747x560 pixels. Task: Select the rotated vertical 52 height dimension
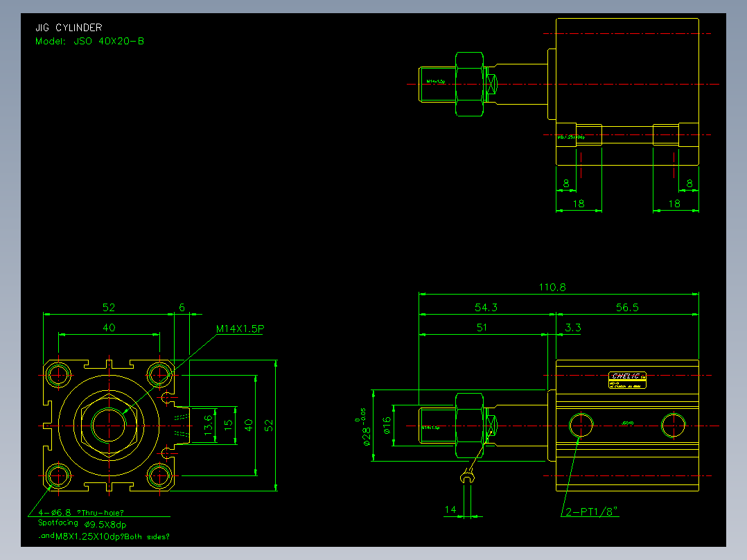268,425
